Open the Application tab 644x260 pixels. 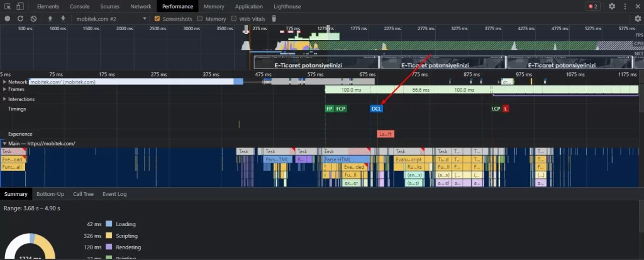click(249, 6)
